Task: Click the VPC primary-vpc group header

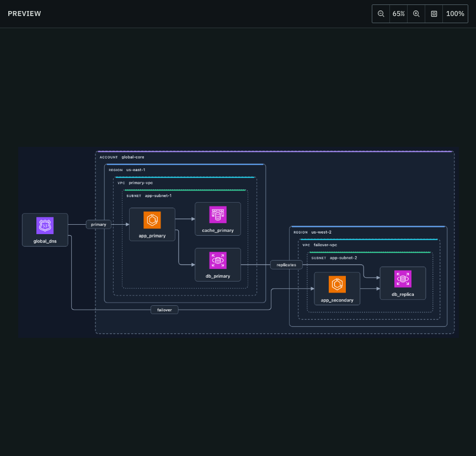Action: pos(135,183)
